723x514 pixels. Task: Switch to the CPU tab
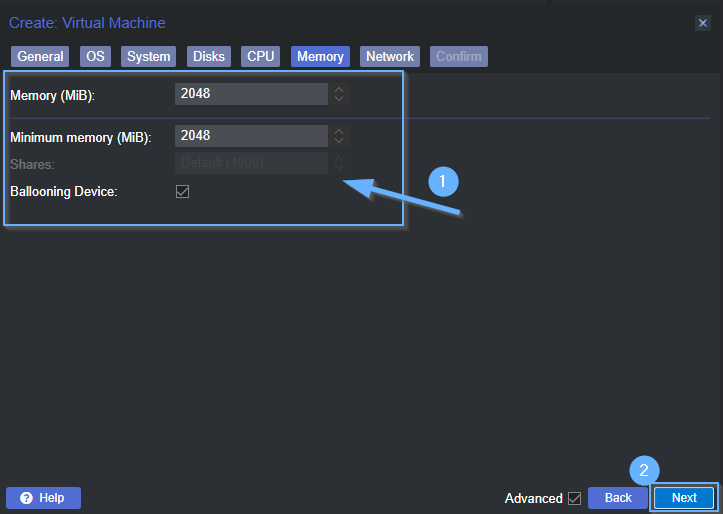click(x=261, y=57)
